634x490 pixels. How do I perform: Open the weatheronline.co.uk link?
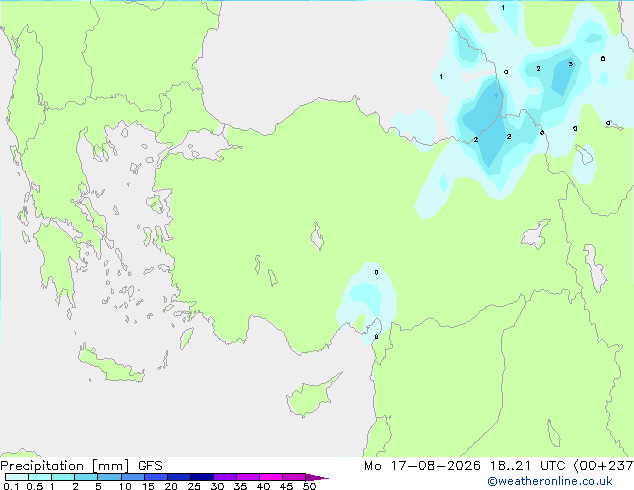(x=550, y=481)
